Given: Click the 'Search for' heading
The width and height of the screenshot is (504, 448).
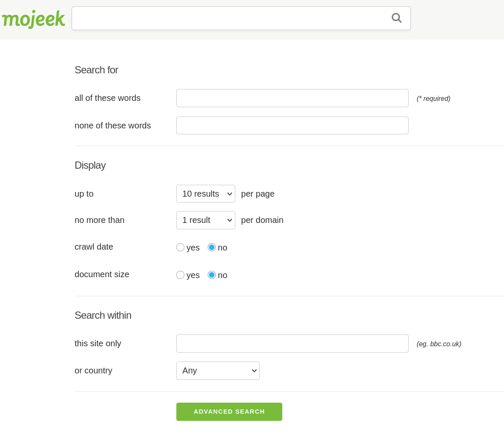Looking at the screenshot, I should [x=96, y=70].
